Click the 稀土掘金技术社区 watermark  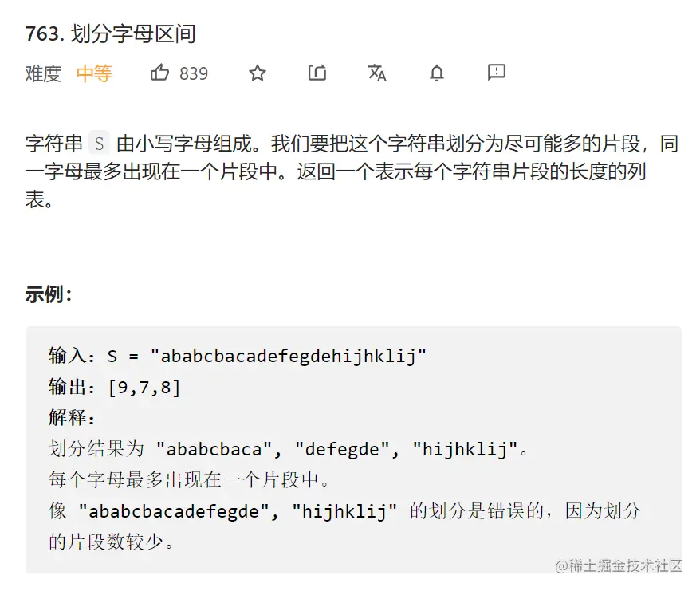[x=619, y=565]
